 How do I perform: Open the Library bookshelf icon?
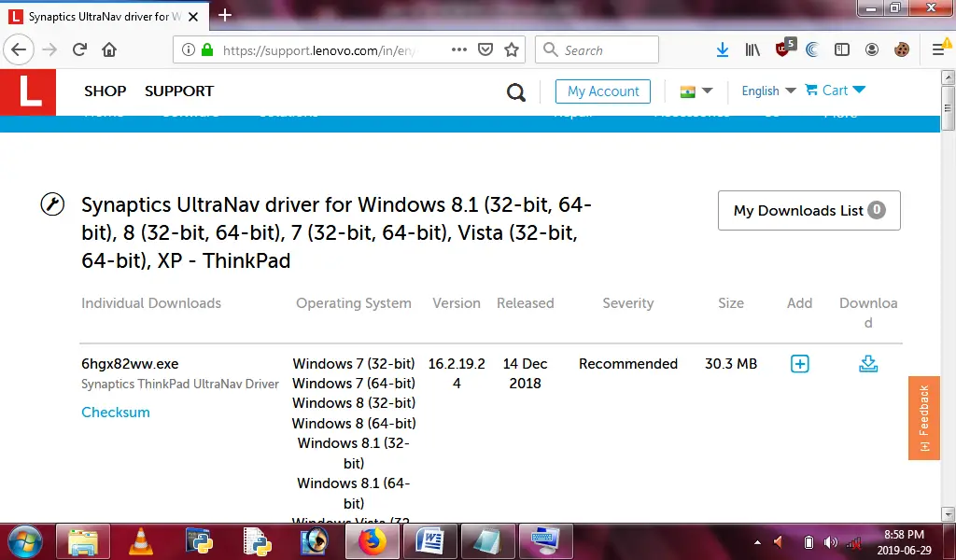(752, 50)
